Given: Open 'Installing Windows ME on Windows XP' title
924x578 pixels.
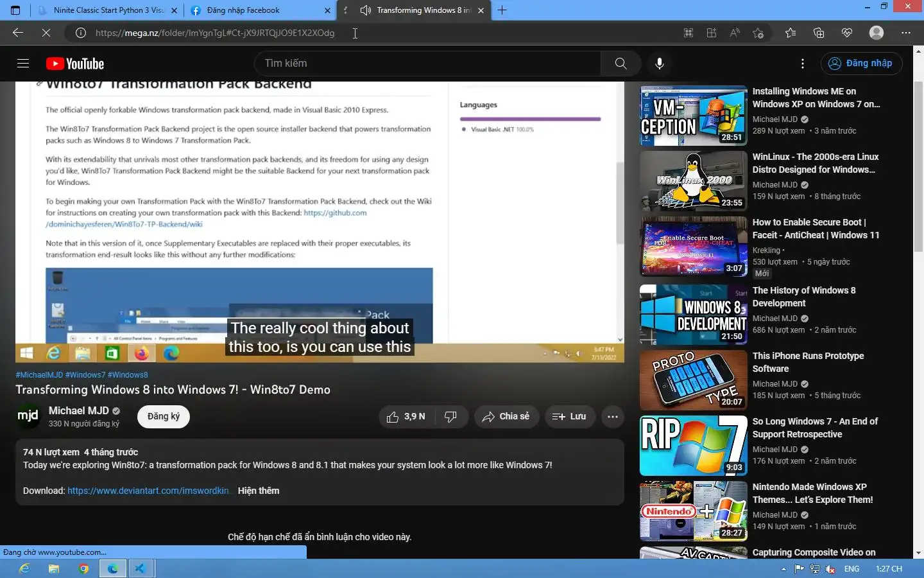Looking at the screenshot, I should [816, 98].
